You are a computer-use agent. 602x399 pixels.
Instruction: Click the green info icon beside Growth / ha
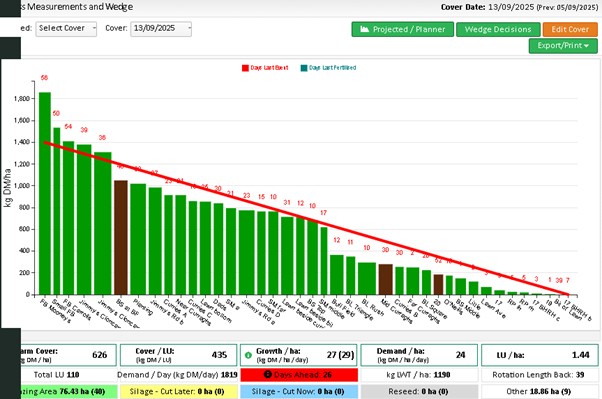(x=248, y=355)
